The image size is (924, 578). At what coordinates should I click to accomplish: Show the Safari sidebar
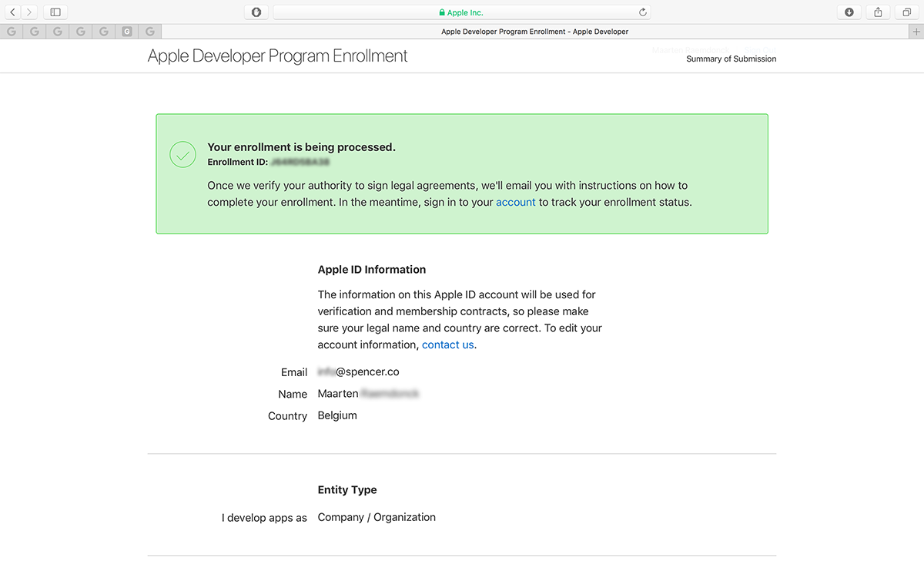[x=55, y=12]
